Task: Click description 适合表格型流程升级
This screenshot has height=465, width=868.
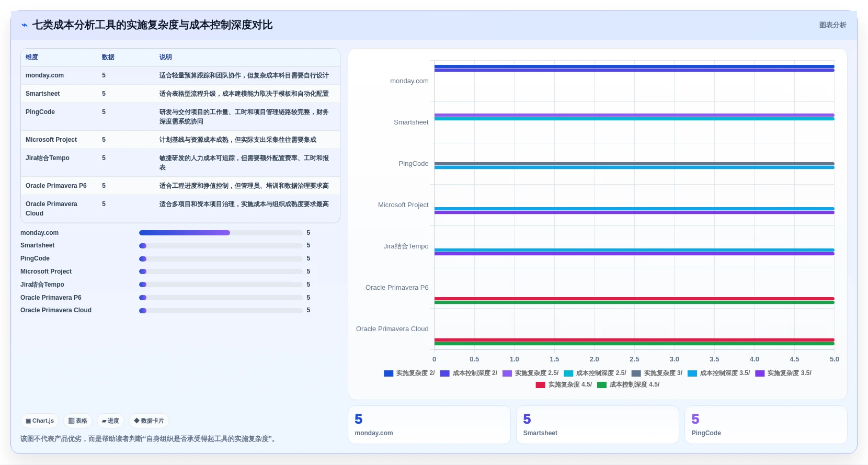Action: (x=244, y=94)
